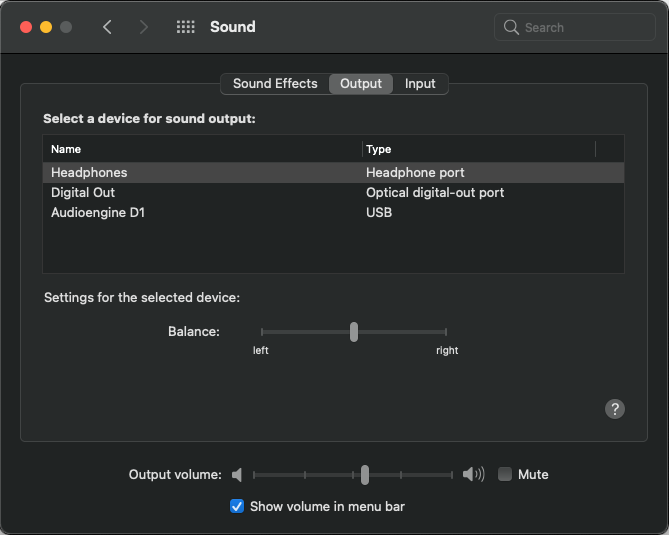
Task: Open help with question mark button
Action: [615, 409]
